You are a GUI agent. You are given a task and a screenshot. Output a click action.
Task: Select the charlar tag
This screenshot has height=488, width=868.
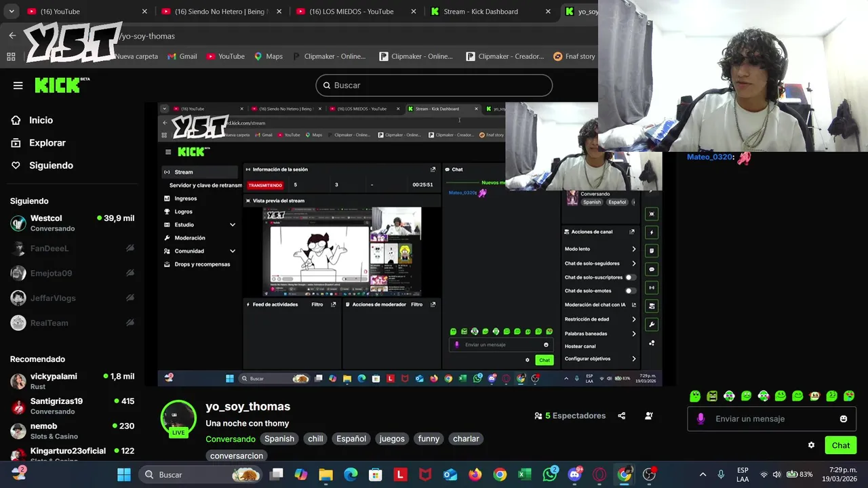pyautogui.click(x=466, y=439)
